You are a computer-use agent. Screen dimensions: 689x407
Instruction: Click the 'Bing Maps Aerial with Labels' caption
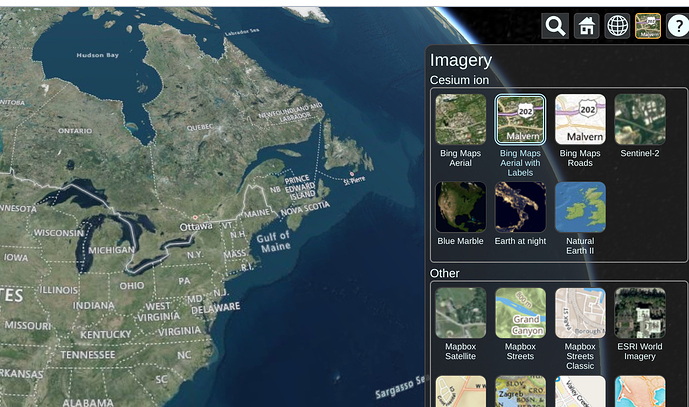(520, 163)
